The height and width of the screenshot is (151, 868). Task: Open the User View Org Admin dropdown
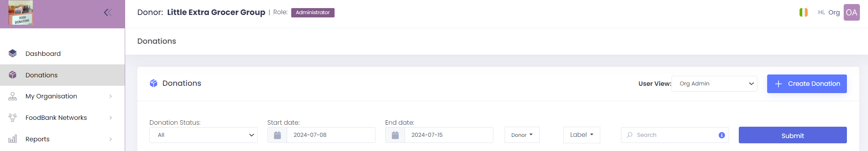click(714, 84)
